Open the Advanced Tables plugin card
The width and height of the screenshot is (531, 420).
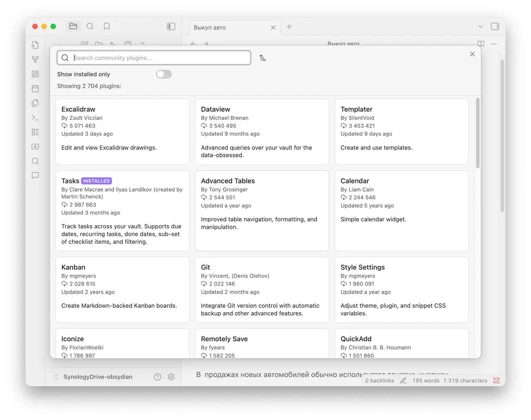click(262, 211)
